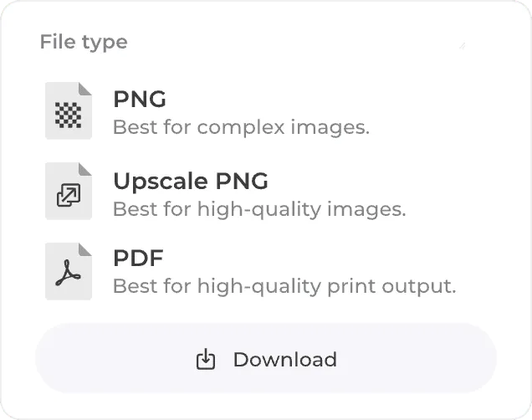The width and height of the screenshot is (532, 420).
Task: Click the "File type" section label
Action: pos(84,43)
